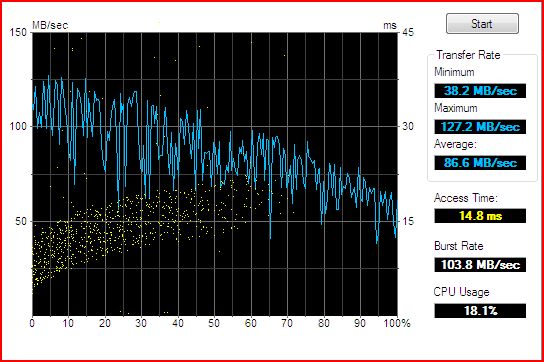The image size is (544, 362).
Task: Click the Burst Rate label
Action: click(459, 246)
